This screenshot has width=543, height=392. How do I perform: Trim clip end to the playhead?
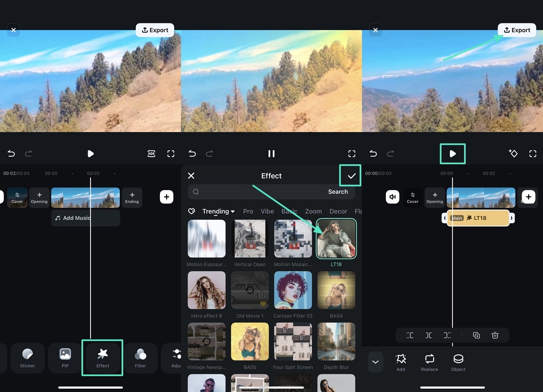click(447, 335)
